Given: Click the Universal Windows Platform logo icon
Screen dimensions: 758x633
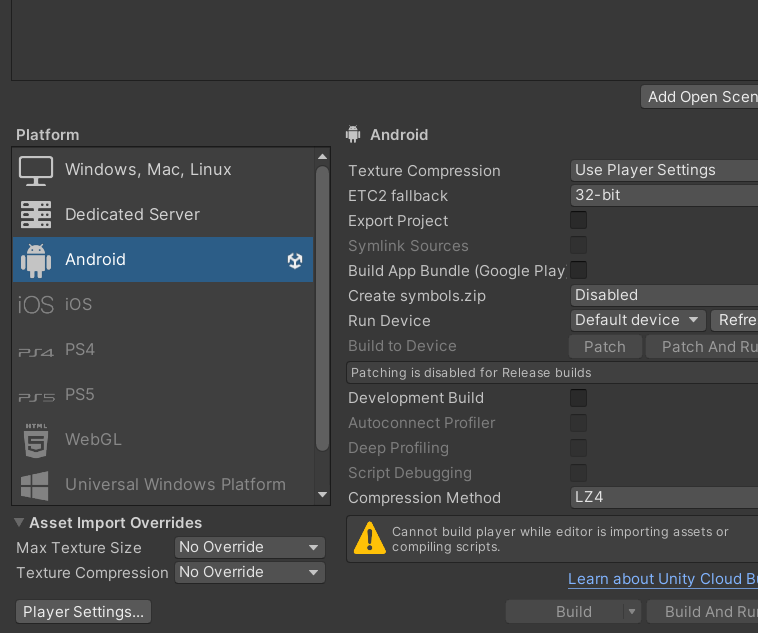Looking at the screenshot, I should pos(35,486).
